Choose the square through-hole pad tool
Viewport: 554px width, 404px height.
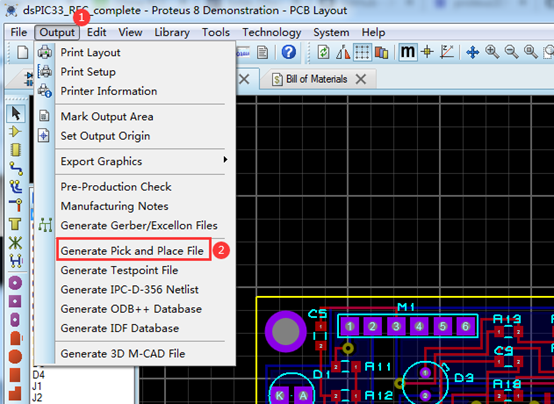point(15,301)
